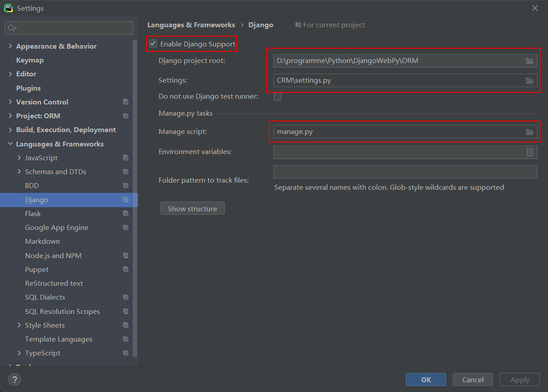548x392 pixels.
Task: Click Folder pattern to track files field
Action: point(405,172)
